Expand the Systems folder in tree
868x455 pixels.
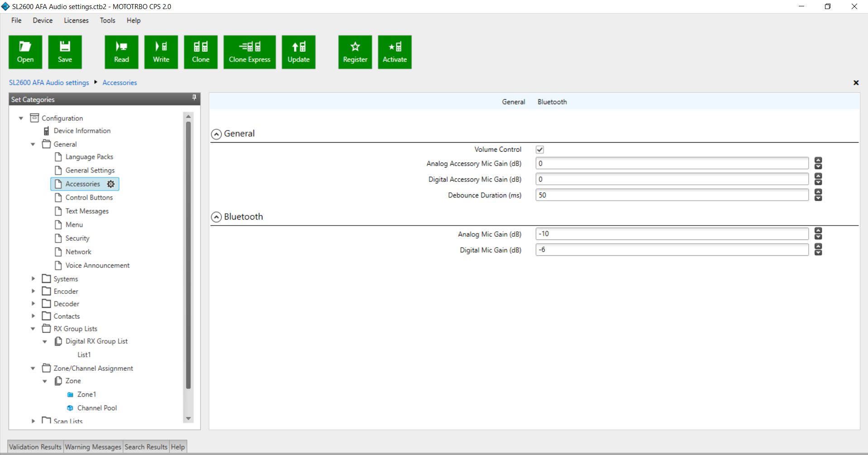point(33,279)
